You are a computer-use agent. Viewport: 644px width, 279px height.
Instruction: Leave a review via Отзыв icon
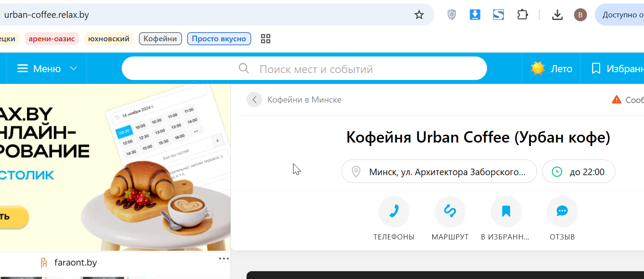pos(562,212)
